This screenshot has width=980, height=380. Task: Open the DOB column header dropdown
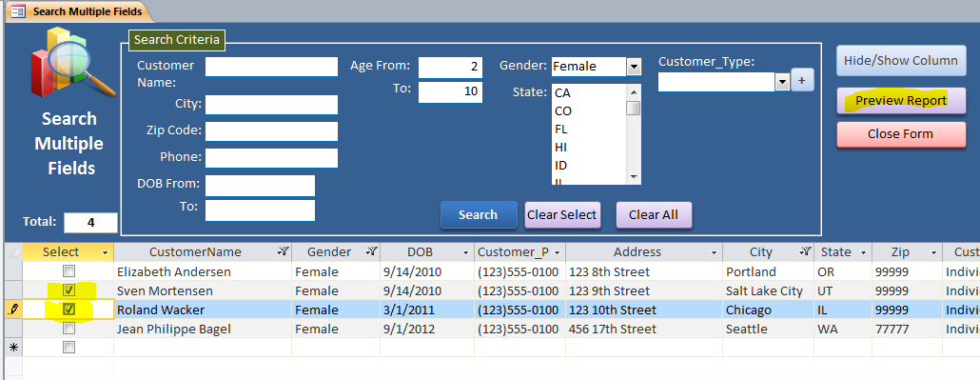[465, 253]
